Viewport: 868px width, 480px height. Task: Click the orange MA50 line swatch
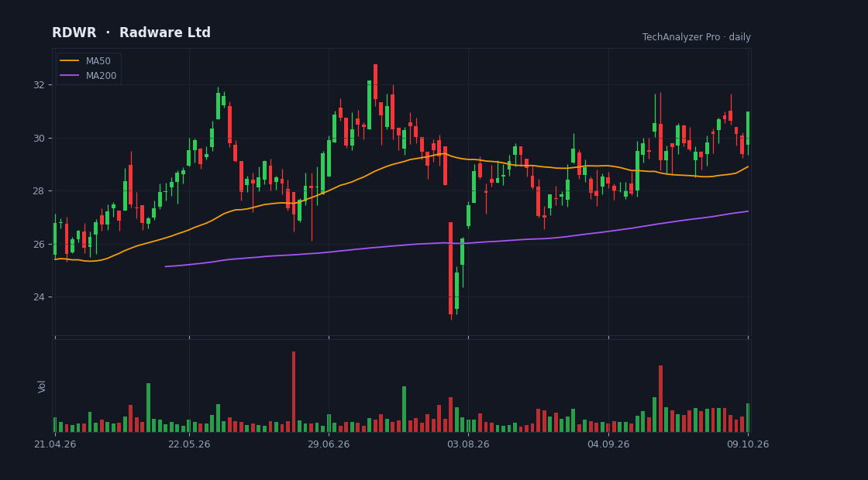pos(69,61)
